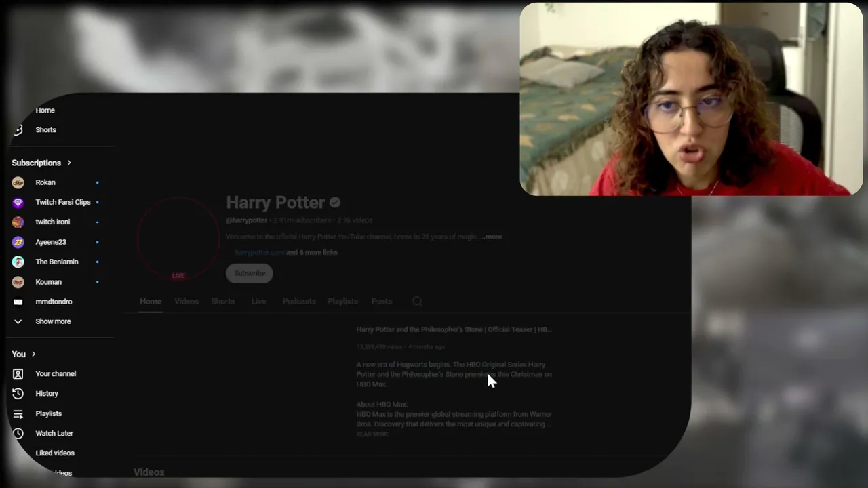Open the Harry Potter LIVE channel avatar
The image size is (868, 488).
pos(178,238)
